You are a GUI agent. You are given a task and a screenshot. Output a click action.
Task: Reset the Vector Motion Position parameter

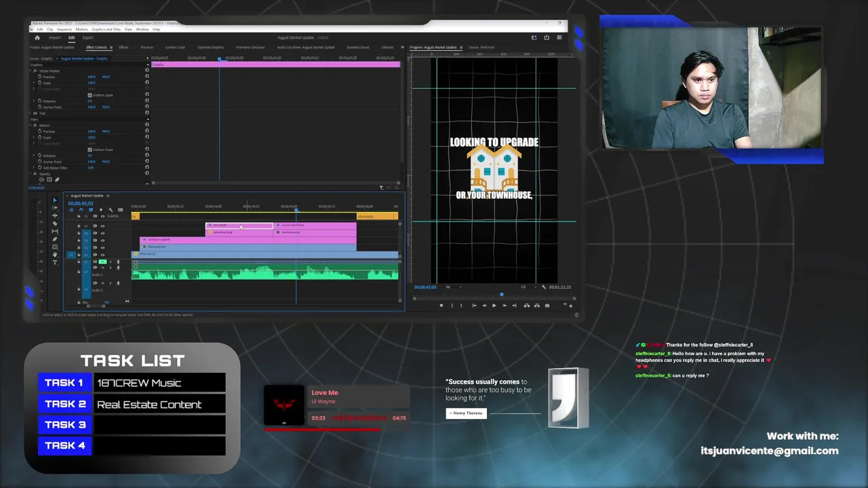point(147,76)
